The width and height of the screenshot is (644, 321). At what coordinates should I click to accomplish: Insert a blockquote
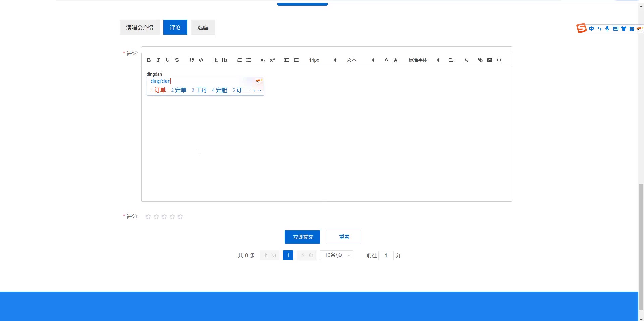(192, 60)
